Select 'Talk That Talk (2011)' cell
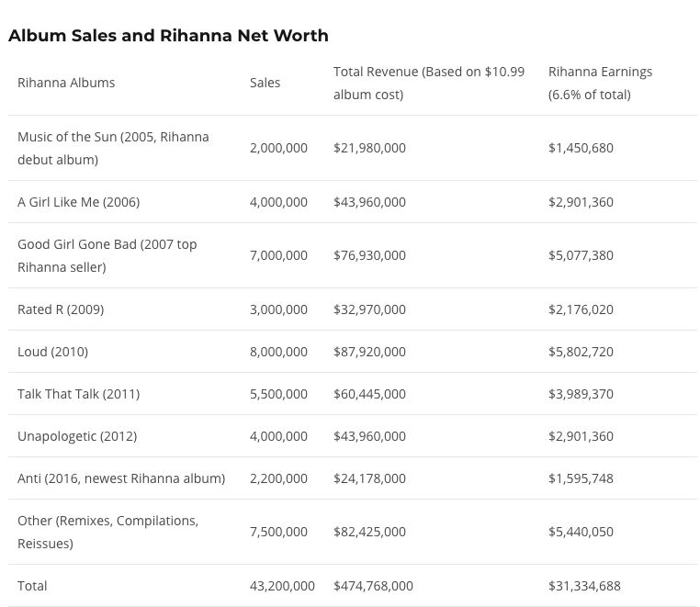Image resolution: width=700 pixels, height=607 pixels. click(x=78, y=394)
